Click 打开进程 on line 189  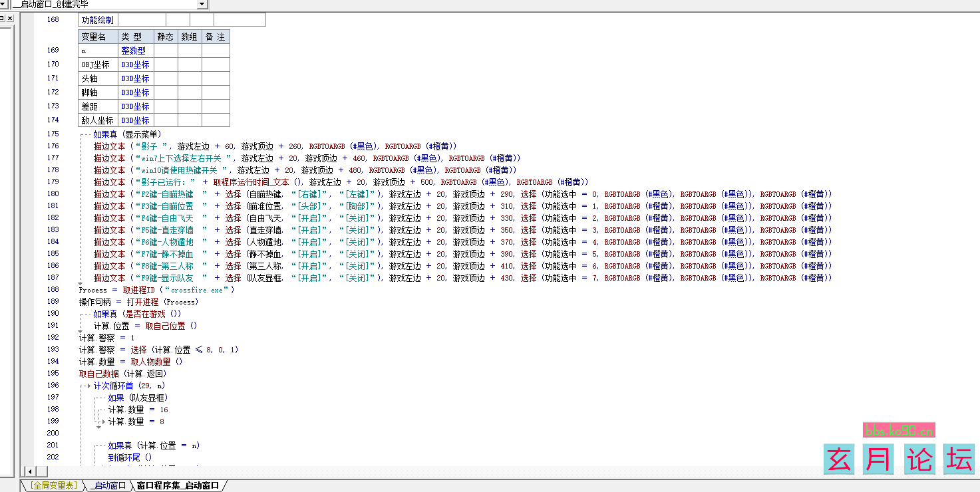pos(142,302)
